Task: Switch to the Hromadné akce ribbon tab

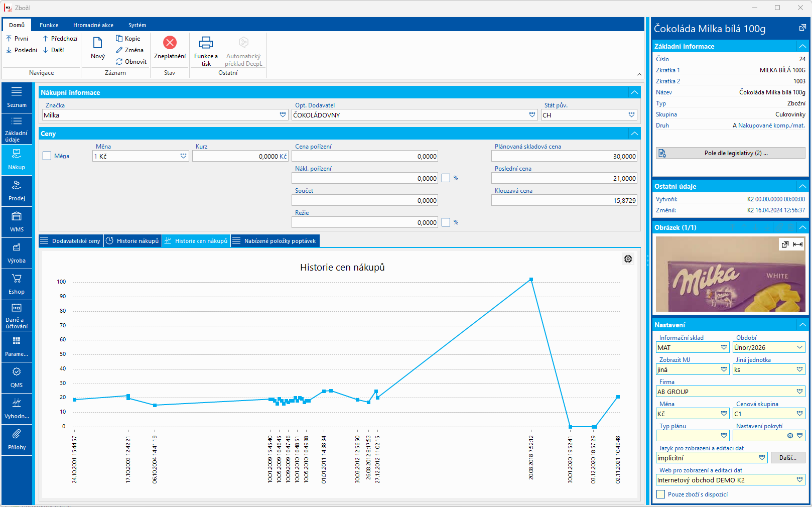Action: point(93,25)
